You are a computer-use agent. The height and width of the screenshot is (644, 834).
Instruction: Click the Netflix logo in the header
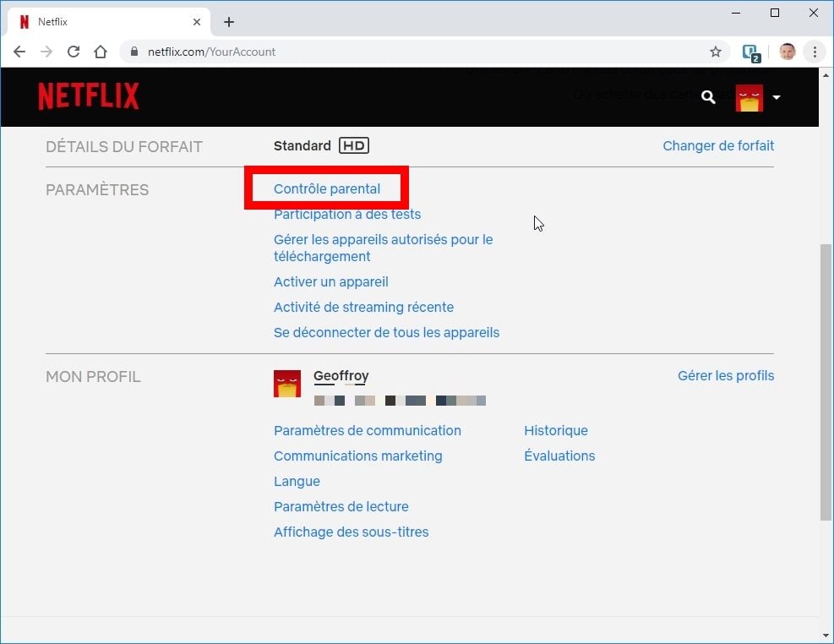coord(88,96)
